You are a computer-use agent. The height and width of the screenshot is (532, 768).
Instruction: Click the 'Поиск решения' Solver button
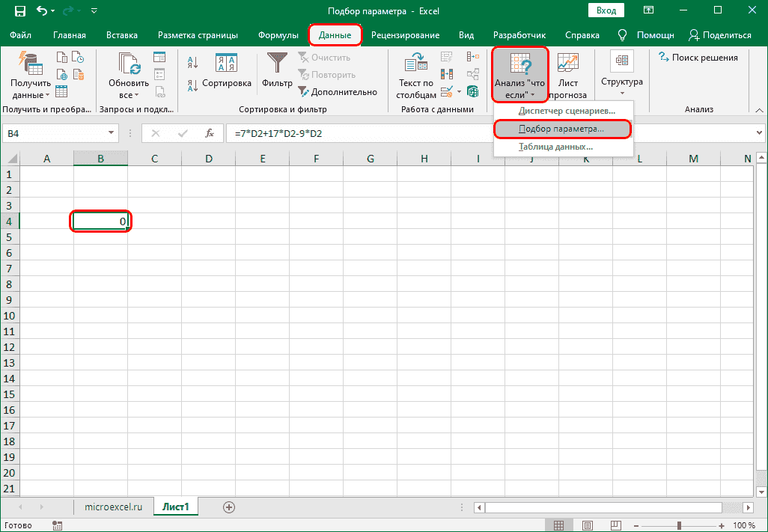[x=698, y=58]
